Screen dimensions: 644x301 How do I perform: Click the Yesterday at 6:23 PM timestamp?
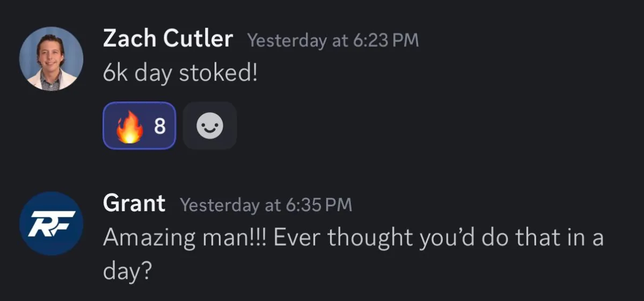[332, 41]
